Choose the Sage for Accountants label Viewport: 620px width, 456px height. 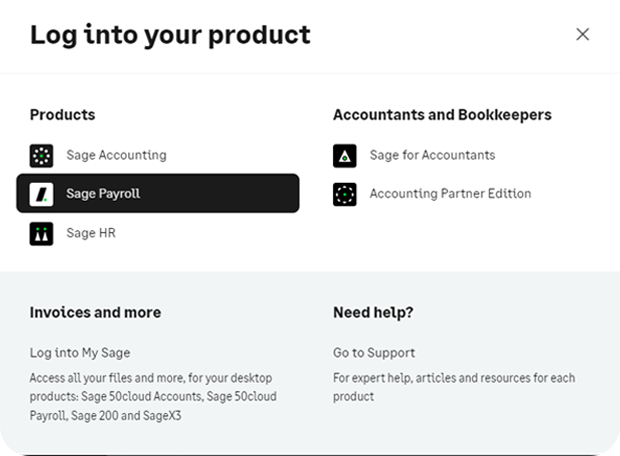(432, 155)
